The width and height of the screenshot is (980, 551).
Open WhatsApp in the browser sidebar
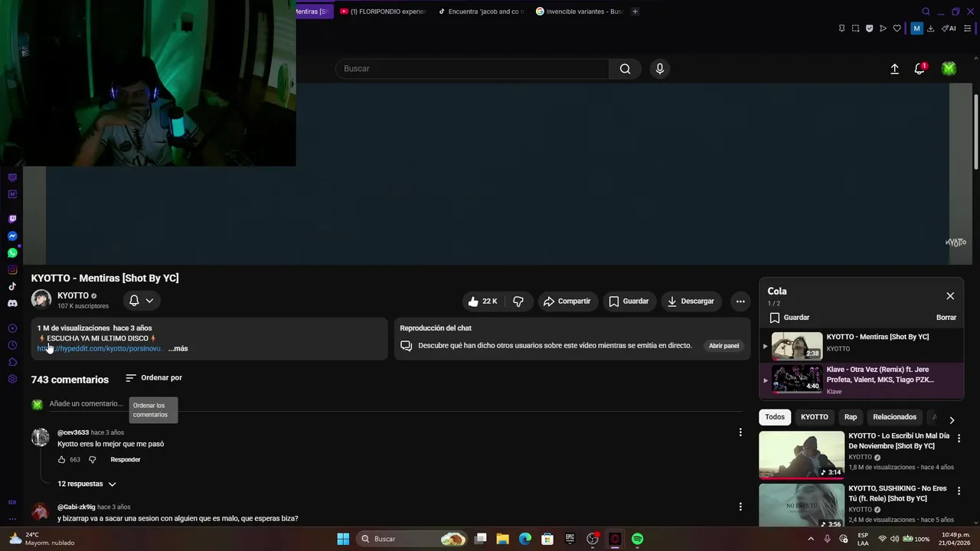(12, 253)
